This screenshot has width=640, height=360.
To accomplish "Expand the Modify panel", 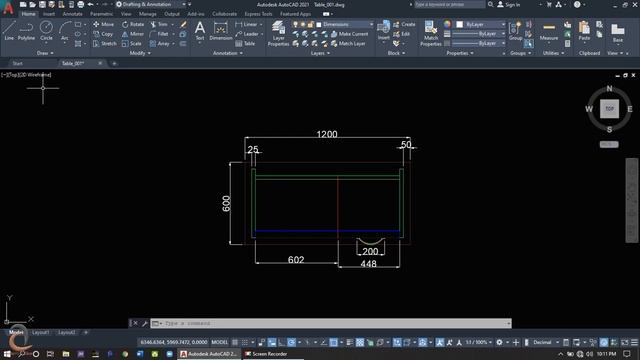I will 140,53.
